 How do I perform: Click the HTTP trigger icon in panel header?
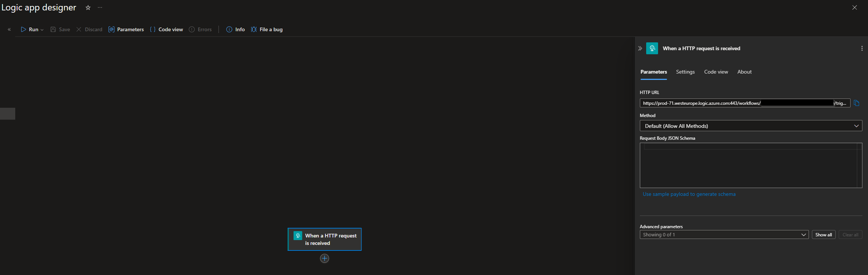click(652, 48)
